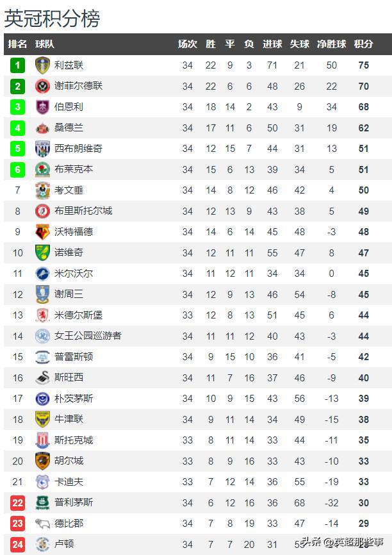
Task: Select the Stoke City (斯托克城) crest
Action: click(x=42, y=440)
